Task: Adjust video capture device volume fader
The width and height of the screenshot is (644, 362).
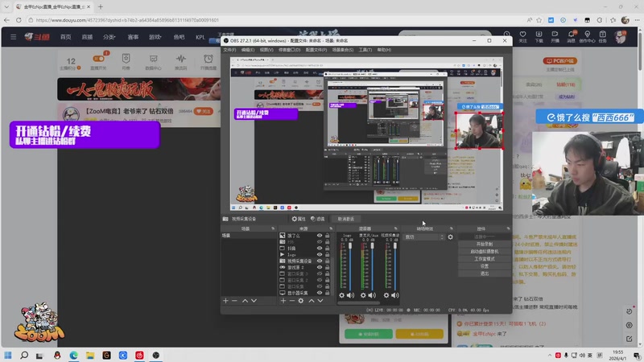Action: pyautogui.click(x=395, y=246)
